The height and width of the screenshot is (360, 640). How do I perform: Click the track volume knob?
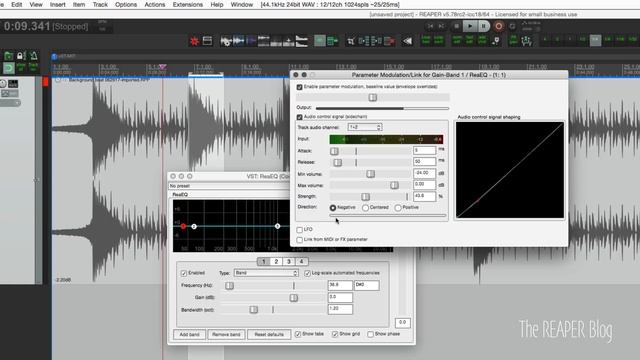[3, 84]
